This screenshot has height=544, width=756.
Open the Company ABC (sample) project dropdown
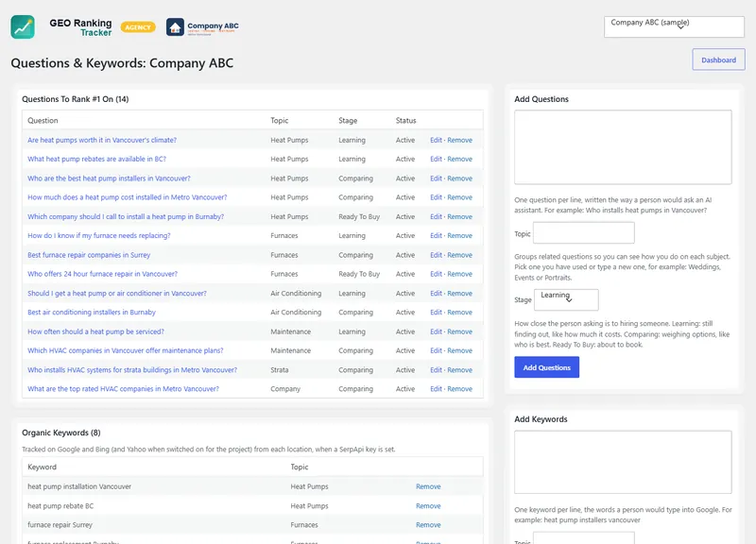674,27
